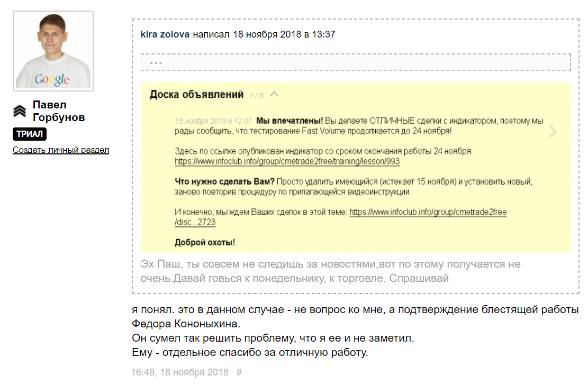This screenshot has width=588, height=385.
Task: Click the ТРИАЛ status badge
Action: point(30,134)
